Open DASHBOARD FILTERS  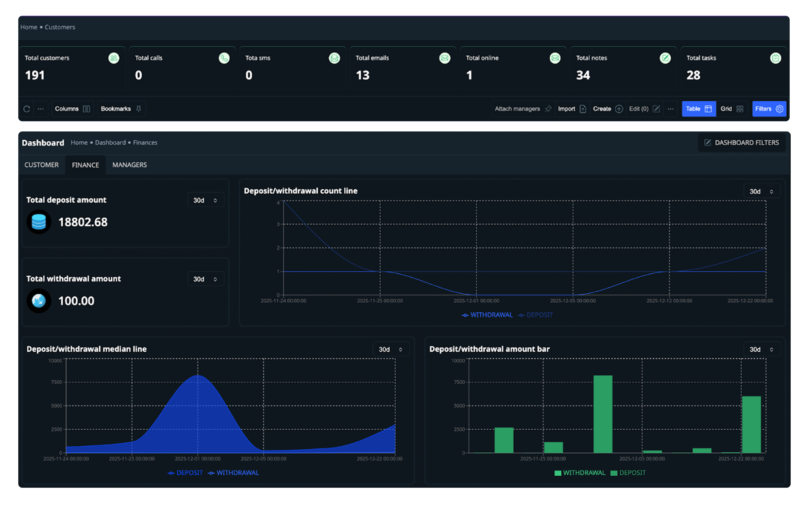click(x=741, y=142)
